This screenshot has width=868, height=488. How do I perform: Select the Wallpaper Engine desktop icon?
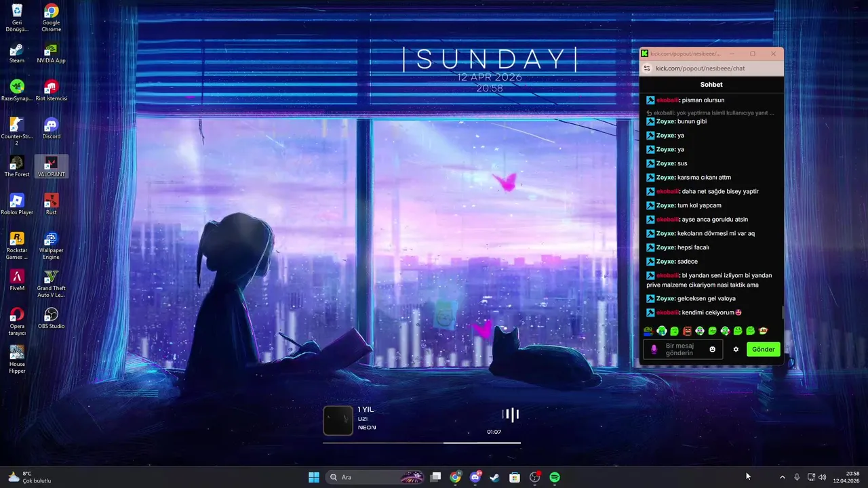(51, 245)
